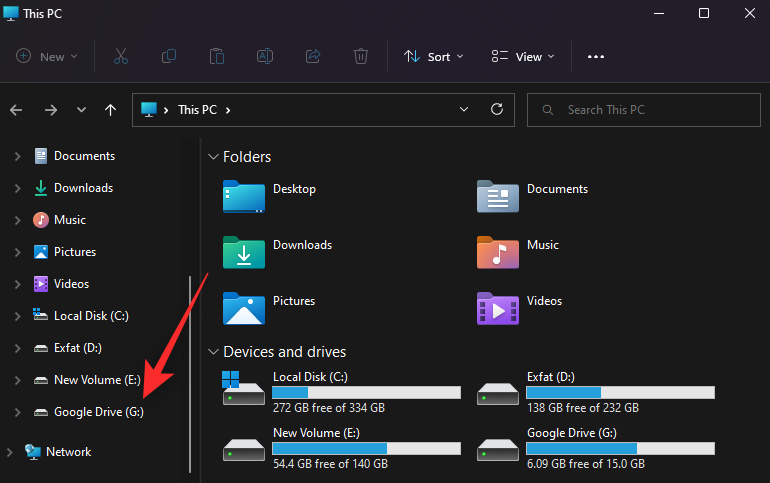Click '272 GB free of 334 GB' text

click(329, 408)
